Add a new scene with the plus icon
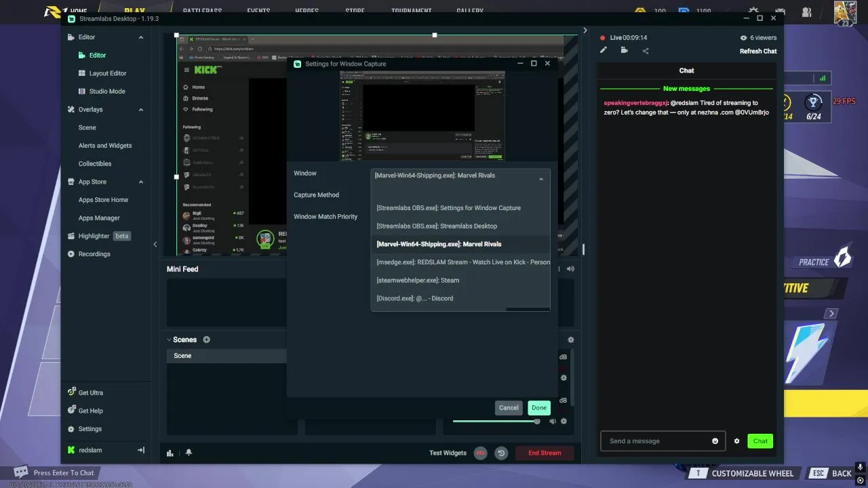868x488 pixels. tap(207, 340)
